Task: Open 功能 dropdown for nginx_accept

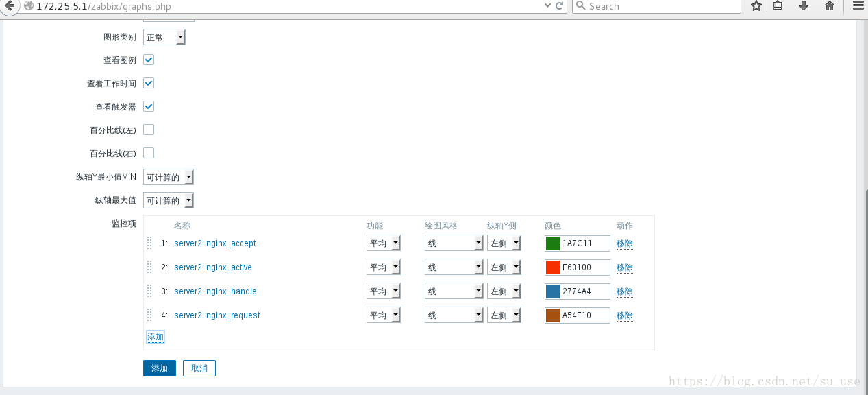Action: pos(384,243)
